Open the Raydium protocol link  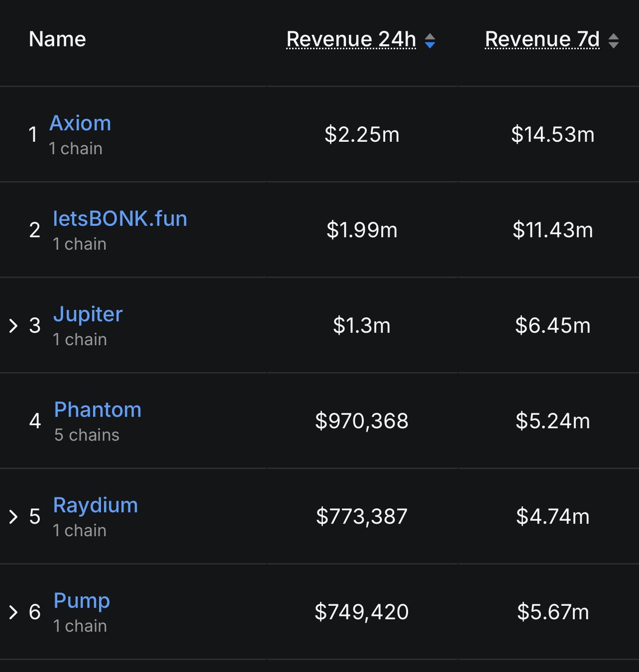click(x=96, y=506)
